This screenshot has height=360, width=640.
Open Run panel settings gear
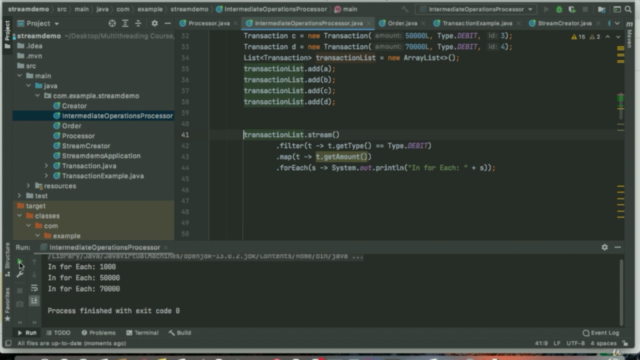[604, 247]
